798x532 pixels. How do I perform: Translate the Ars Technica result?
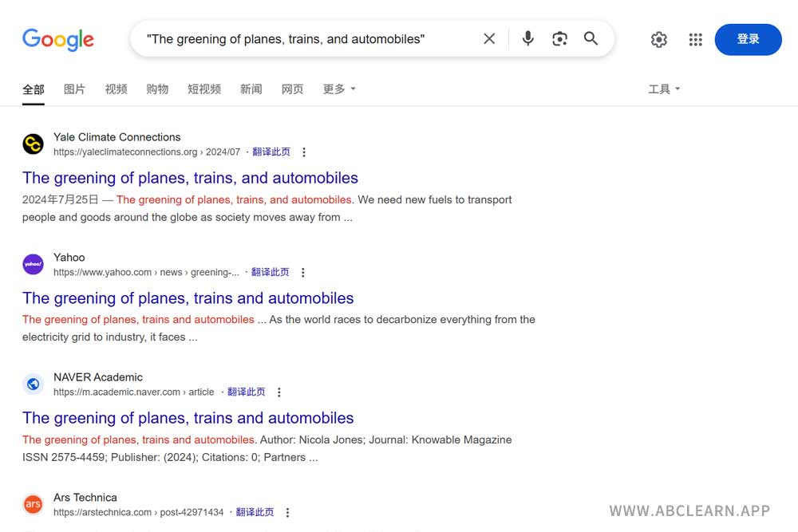pos(255,512)
